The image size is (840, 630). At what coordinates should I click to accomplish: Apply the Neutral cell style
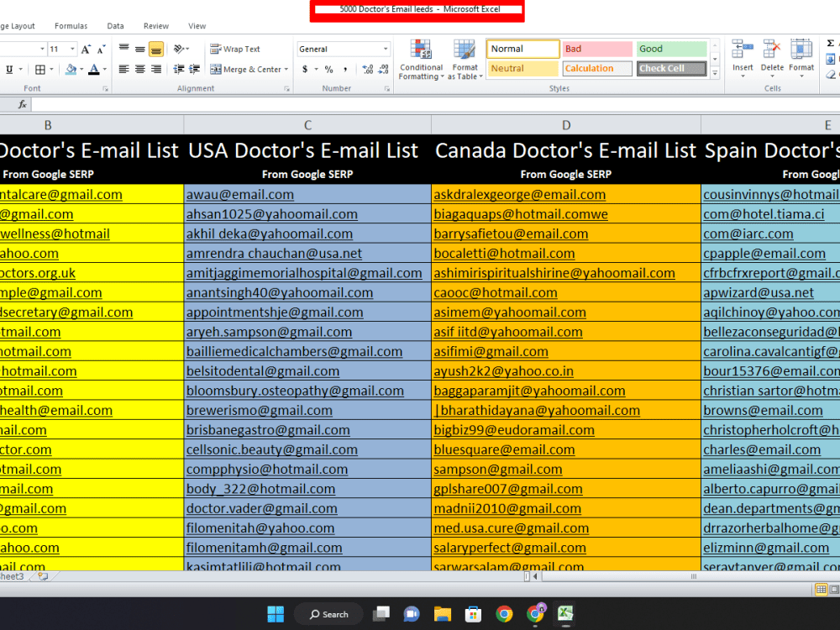[x=522, y=69]
